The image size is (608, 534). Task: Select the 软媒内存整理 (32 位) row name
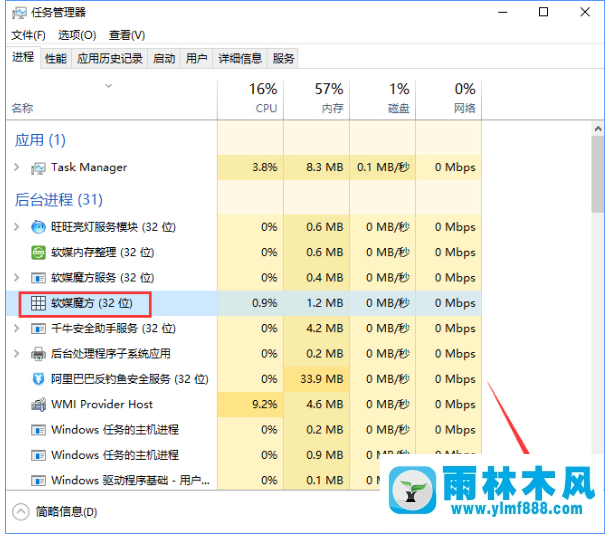pyautogui.click(x=103, y=252)
